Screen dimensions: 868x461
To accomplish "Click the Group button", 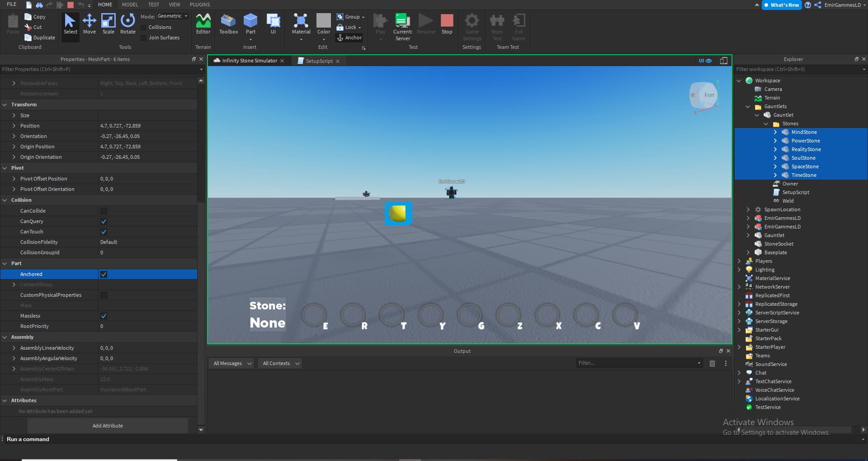I will (350, 17).
